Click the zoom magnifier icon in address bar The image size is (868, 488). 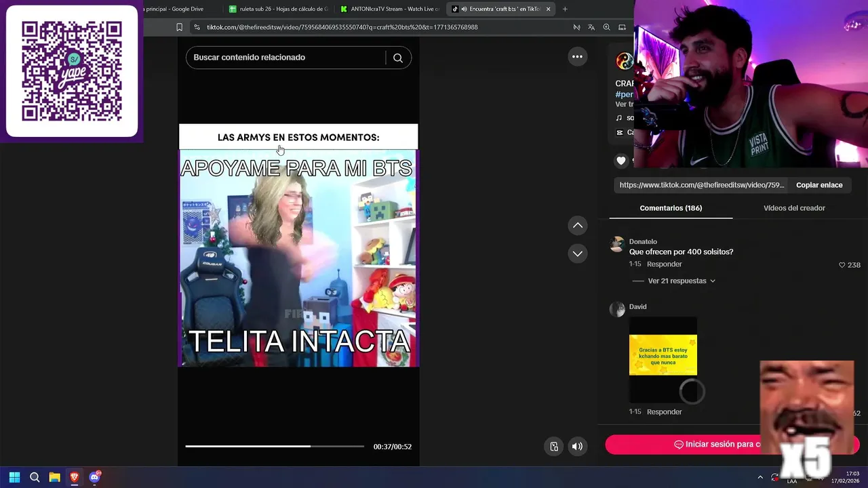click(606, 27)
